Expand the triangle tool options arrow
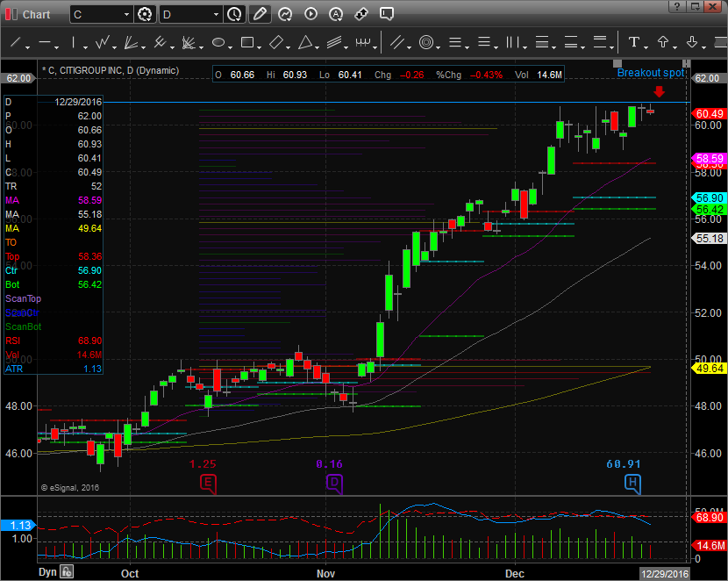The height and width of the screenshot is (581, 728). [x=317, y=47]
